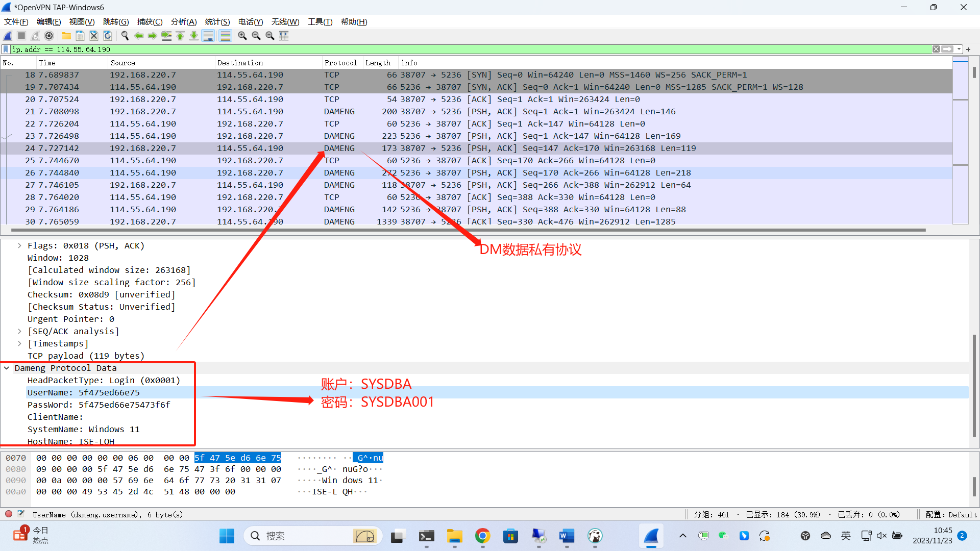Select the PassWord field line
This screenshot has width=980, height=551.
point(99,405)
